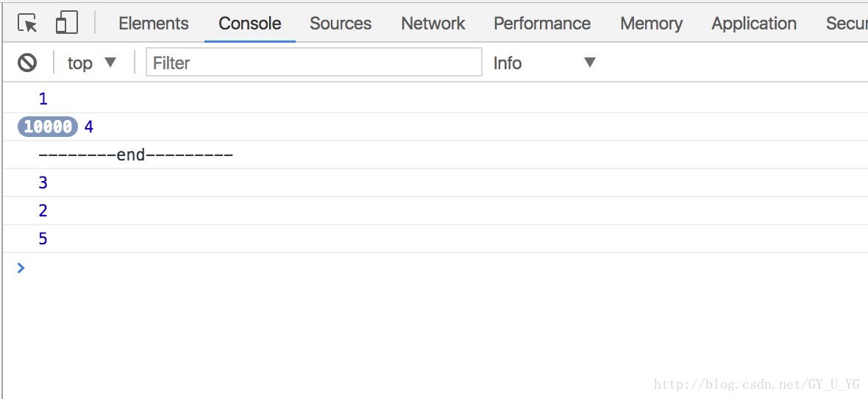
Task: Select the inspect element picker icon
Action: (x=27, y=24)
